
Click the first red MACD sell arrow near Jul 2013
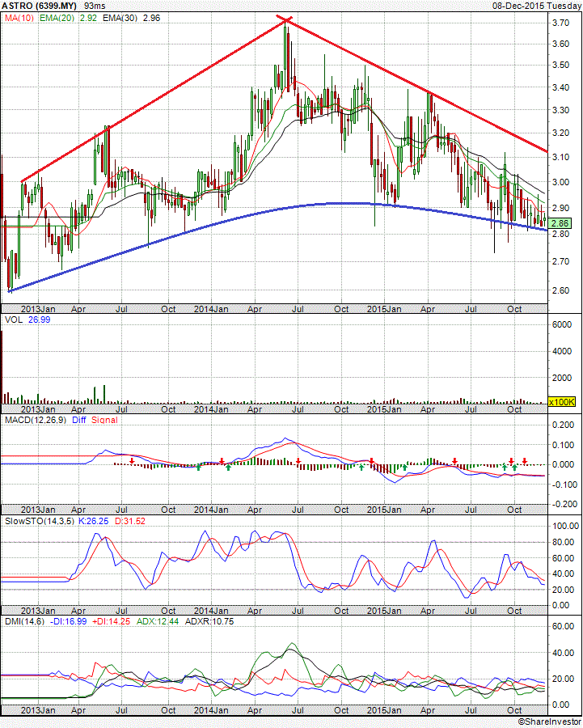pyautogui.click(x=133, y=460)
